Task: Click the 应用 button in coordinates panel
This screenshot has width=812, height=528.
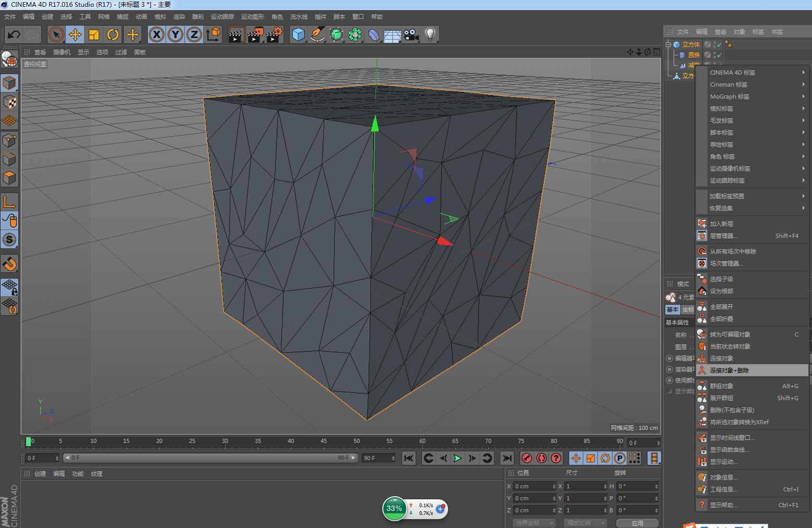Action: [638, 523]
